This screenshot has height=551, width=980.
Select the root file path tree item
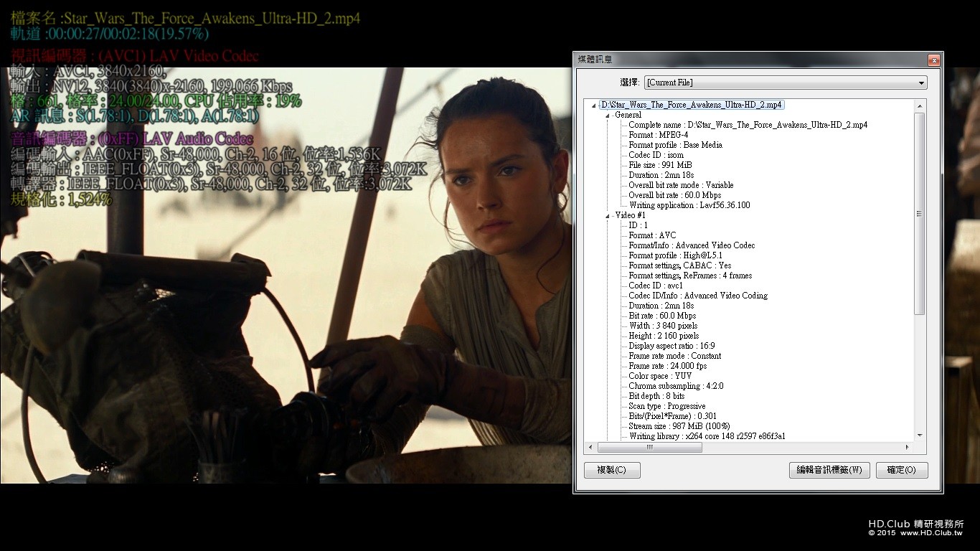pos(692,105)
